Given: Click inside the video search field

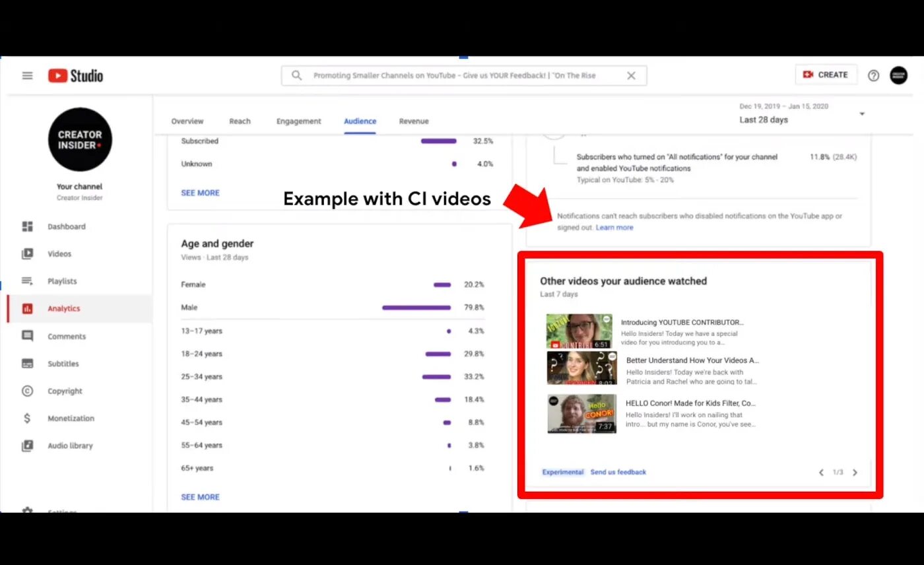Looking at the screenshot, I should 464,75.
